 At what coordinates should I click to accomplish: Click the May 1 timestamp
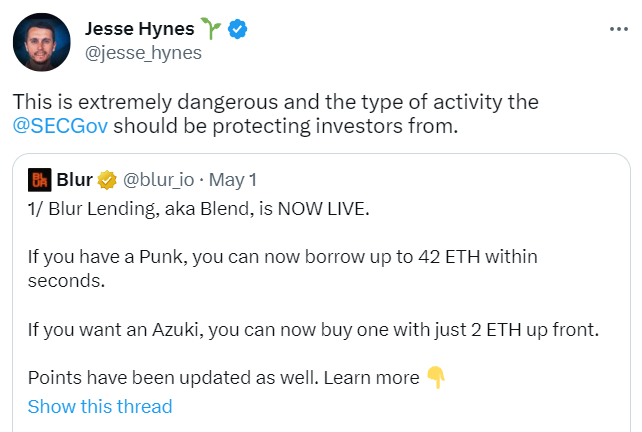[x=234, y=180]
